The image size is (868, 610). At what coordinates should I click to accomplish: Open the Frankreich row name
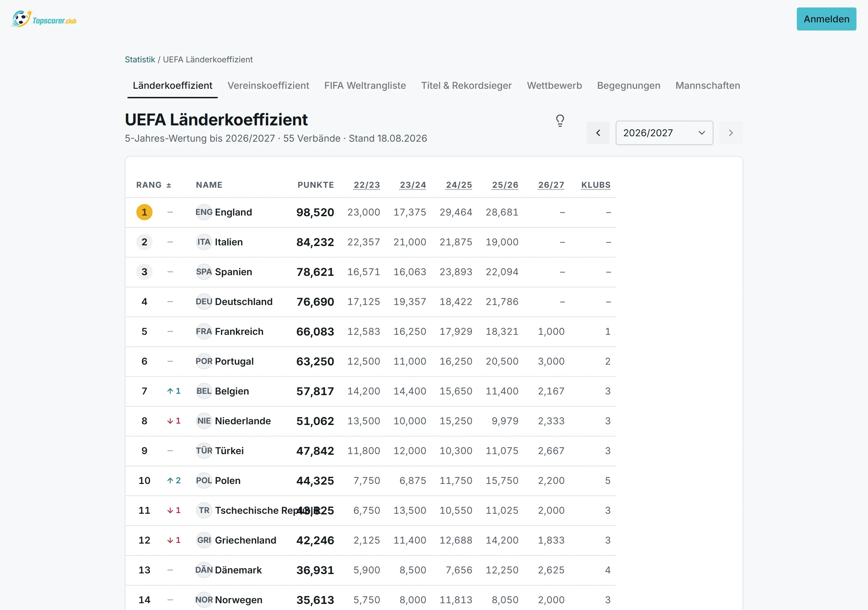(239, 331)
